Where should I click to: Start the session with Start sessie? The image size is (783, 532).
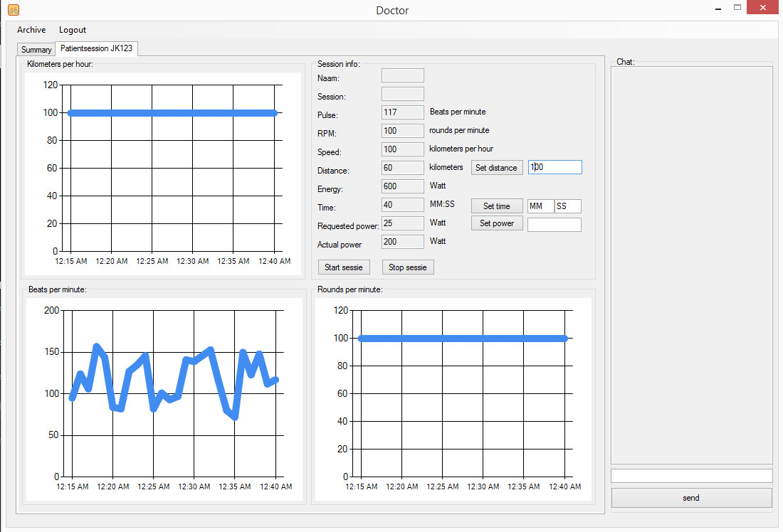pyautogui.click(x=344, y=267)
